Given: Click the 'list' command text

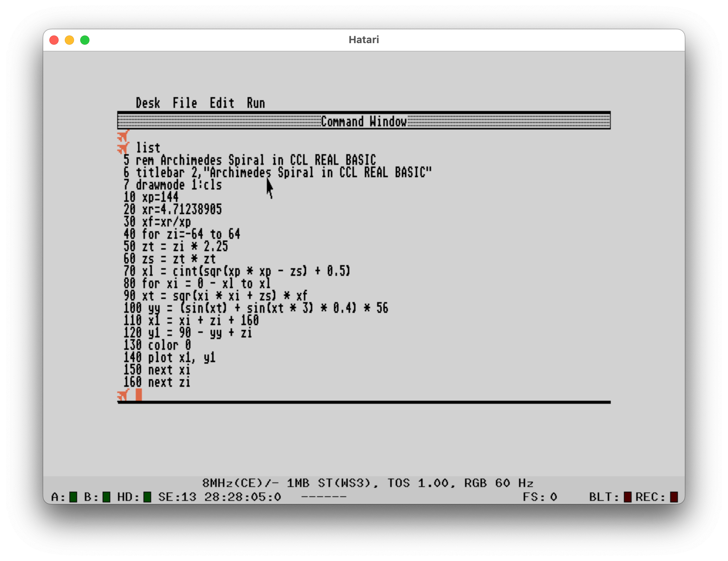Looking at the screenshot, I should coord(148,148).
